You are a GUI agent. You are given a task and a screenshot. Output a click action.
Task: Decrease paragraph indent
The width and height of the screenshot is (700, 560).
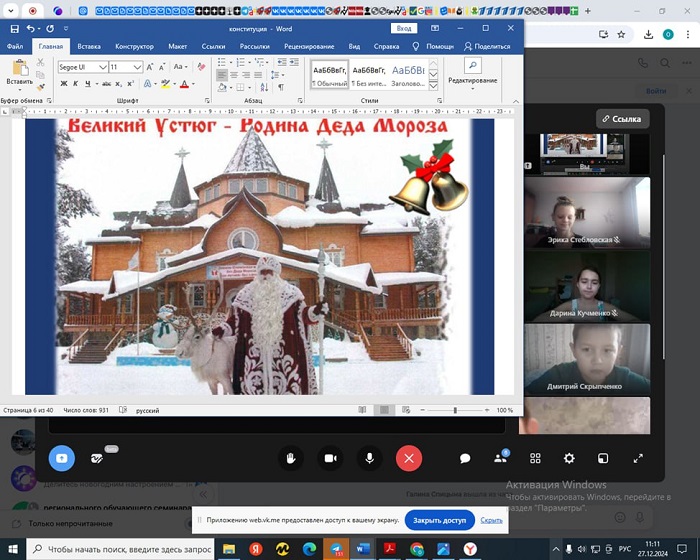(282, 63)
